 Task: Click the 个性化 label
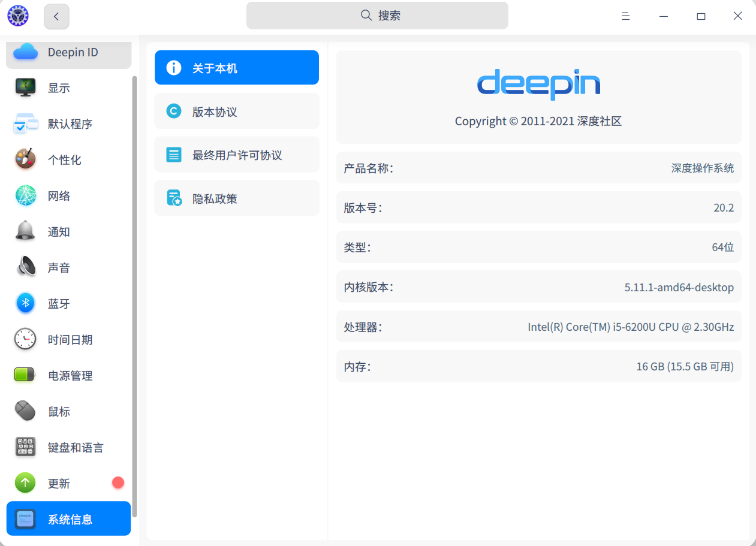(65, 160)
